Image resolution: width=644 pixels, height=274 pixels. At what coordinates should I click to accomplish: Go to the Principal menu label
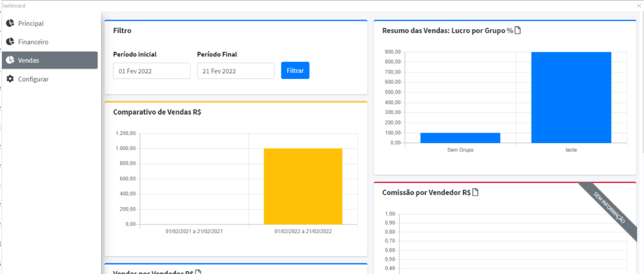click(31, 23)
